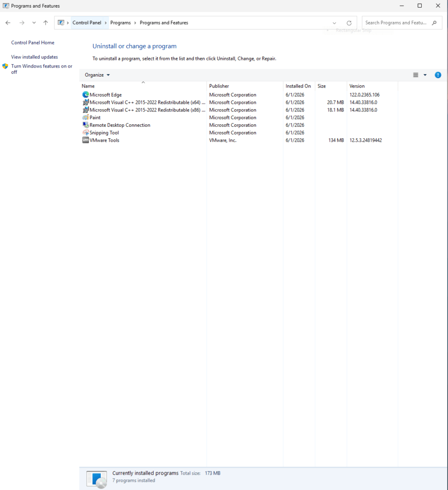Sort by the Publisher column header
This screenshot has width=448, height=490.
(x=245, y=86)
